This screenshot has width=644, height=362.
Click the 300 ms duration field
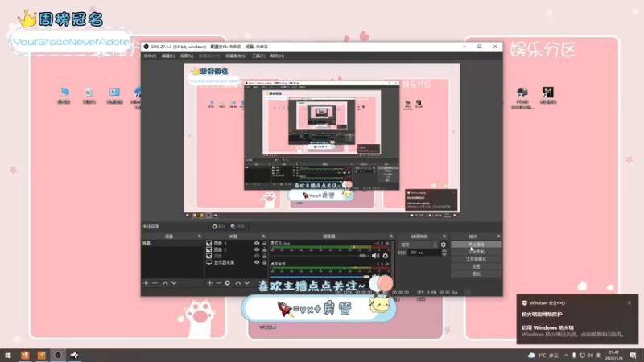click(424, 253)
